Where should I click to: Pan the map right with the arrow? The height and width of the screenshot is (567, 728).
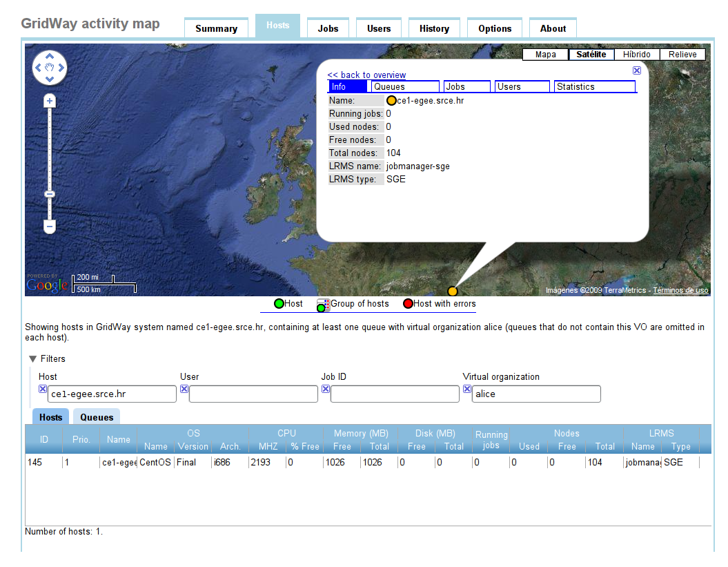[x=61, y=68]
